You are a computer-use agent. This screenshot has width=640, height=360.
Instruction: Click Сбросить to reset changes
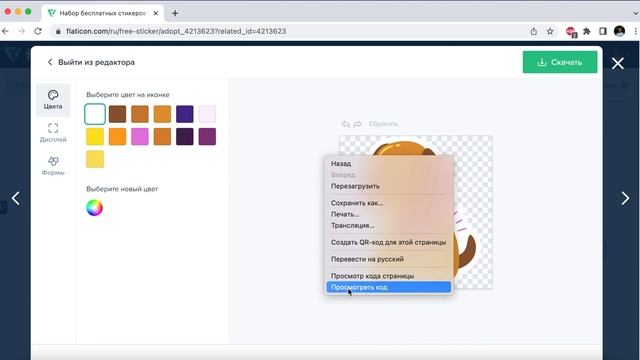383,124
